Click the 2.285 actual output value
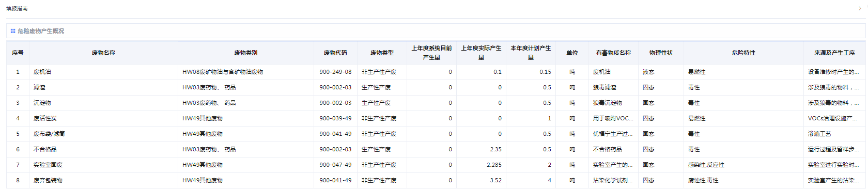868x189 pixels. (x=494, y=165)
